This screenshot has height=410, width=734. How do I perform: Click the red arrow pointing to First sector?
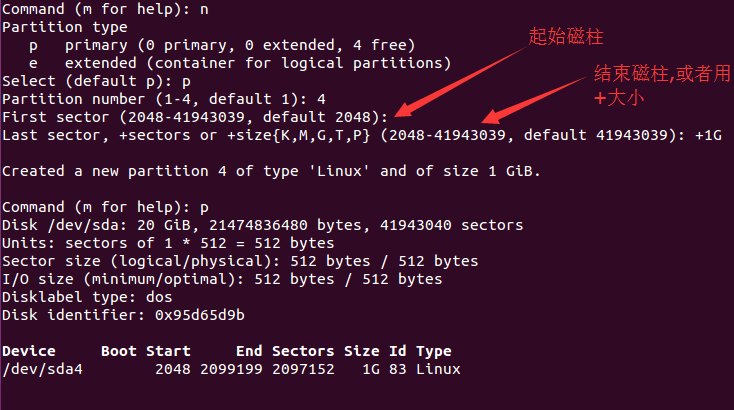pos(462,81)
